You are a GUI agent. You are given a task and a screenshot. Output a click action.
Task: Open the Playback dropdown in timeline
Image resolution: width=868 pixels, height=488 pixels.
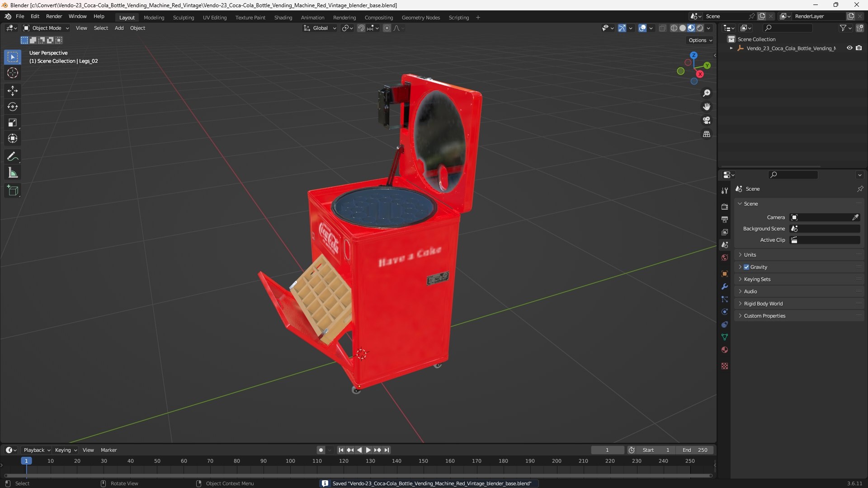(x=37, y=450)
